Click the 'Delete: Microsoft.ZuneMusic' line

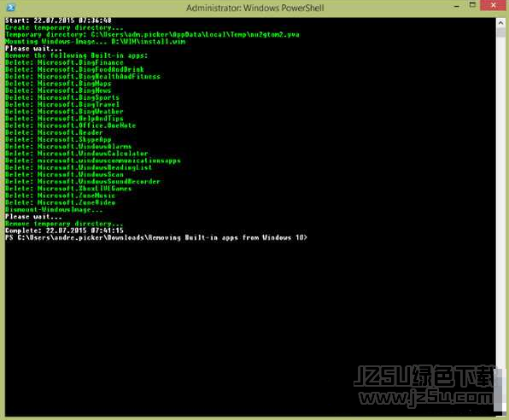point(60,195)
